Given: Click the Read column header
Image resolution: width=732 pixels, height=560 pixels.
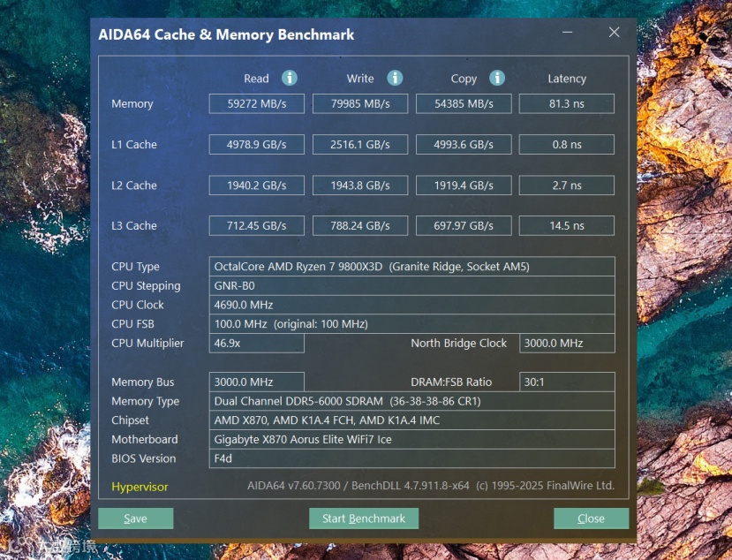Looking at the screenshot, I should (256, 79).
